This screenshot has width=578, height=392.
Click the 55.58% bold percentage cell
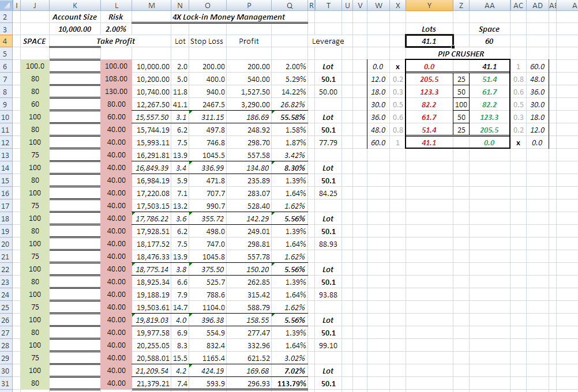[x=290, y=117]
